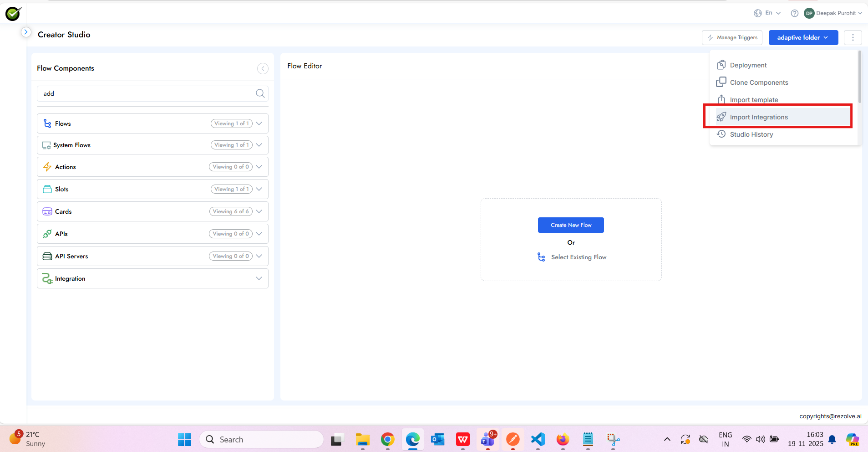Click Select Existing Flow
Viewport: 868px width, 452px height.
[x=579, y=257]
